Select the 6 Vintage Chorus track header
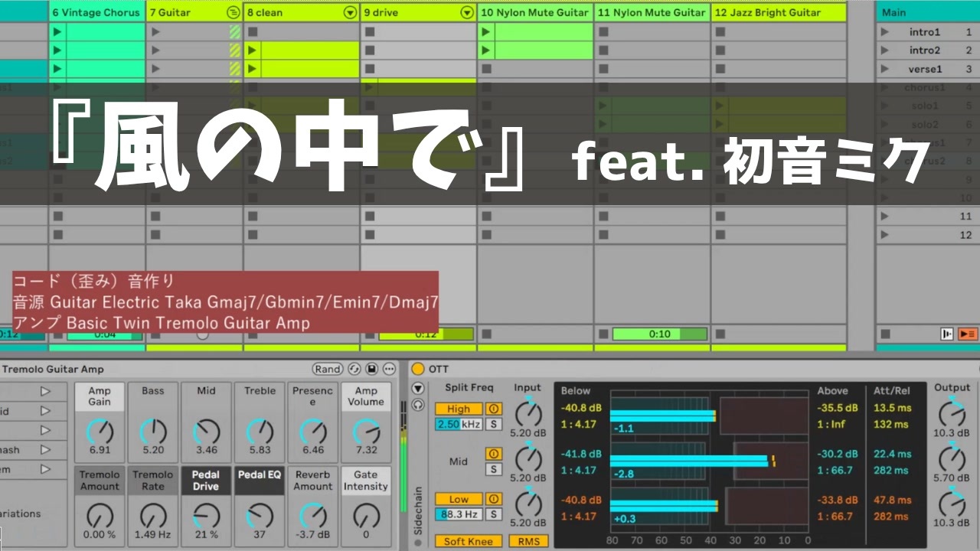Screen dimensions: 980x551 (x=96, y=12)
